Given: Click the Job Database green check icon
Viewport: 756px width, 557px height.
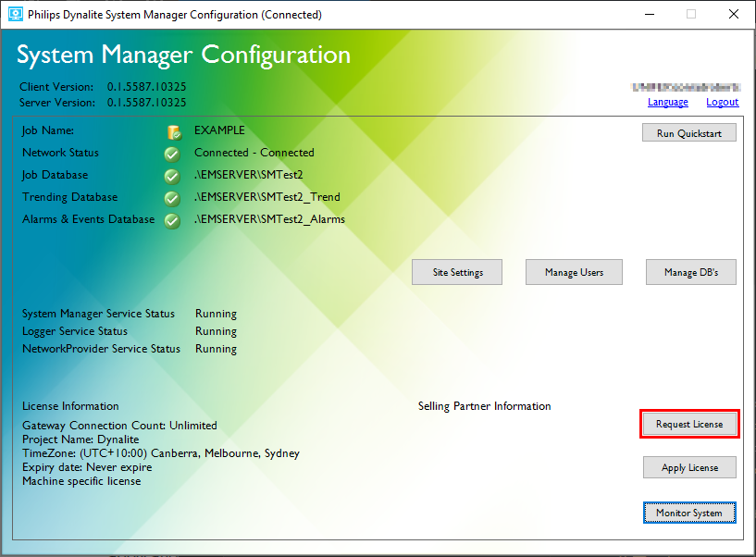Looking at the screenshot, I should tap(172, 176).
